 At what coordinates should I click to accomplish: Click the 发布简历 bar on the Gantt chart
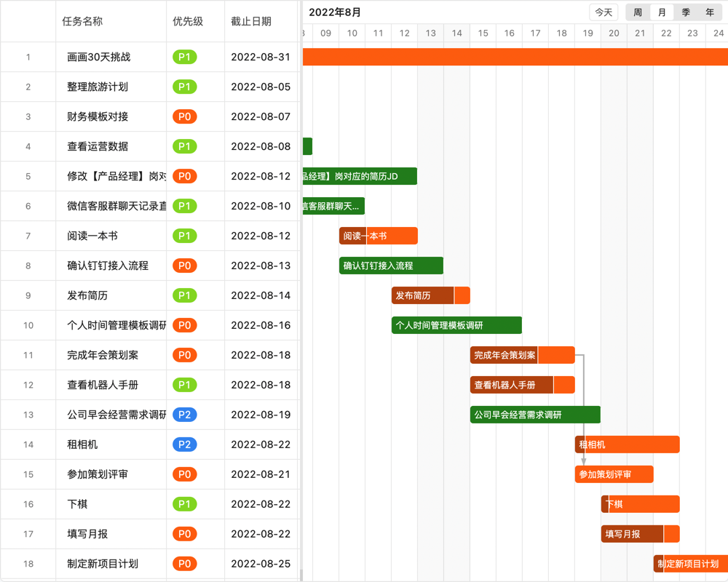coord(430,295)
